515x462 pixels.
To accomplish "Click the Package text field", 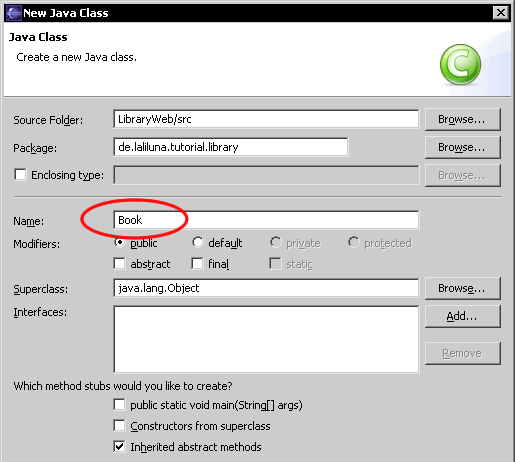I will 231,147.
